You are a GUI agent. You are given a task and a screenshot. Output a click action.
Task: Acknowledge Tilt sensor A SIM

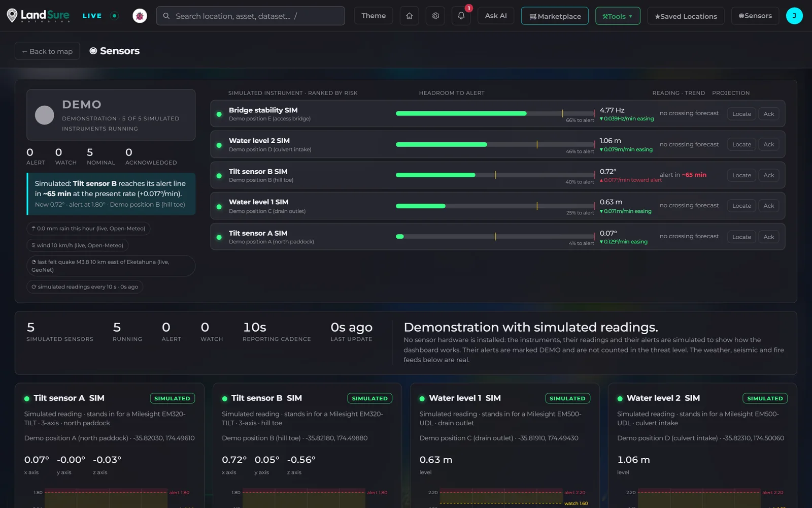pos(769,237)
